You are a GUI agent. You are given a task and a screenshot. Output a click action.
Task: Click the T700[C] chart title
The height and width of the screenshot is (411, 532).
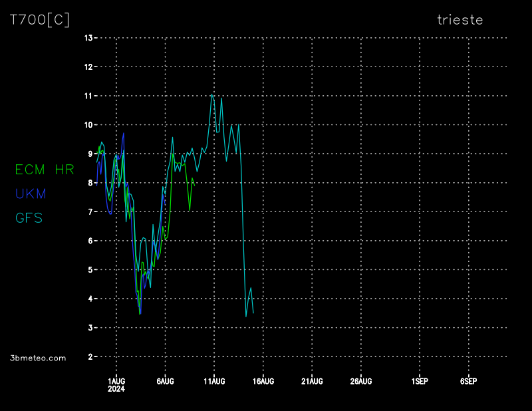tap(39, 20)
